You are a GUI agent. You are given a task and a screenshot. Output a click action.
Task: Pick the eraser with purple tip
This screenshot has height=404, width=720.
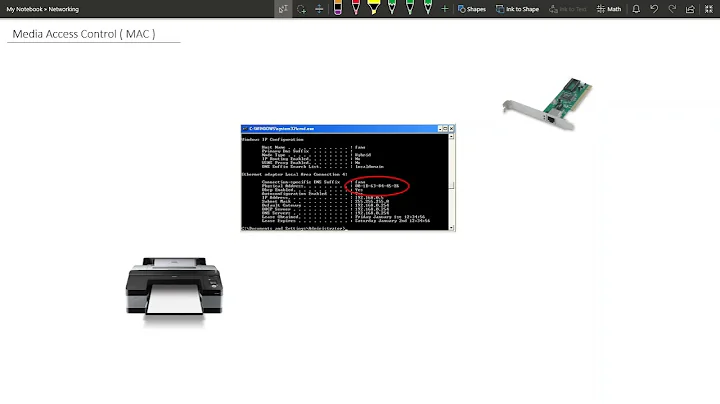(x=338, y=8)
